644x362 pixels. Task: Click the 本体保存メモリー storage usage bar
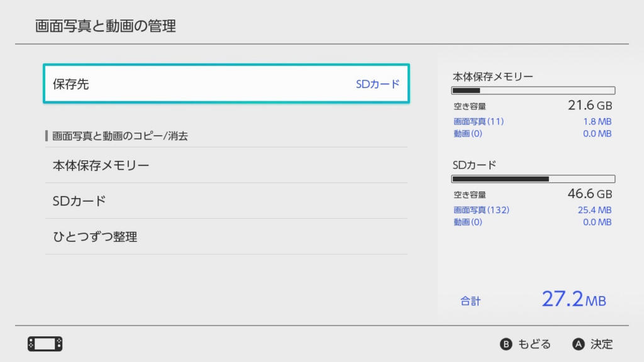[533, 90]
